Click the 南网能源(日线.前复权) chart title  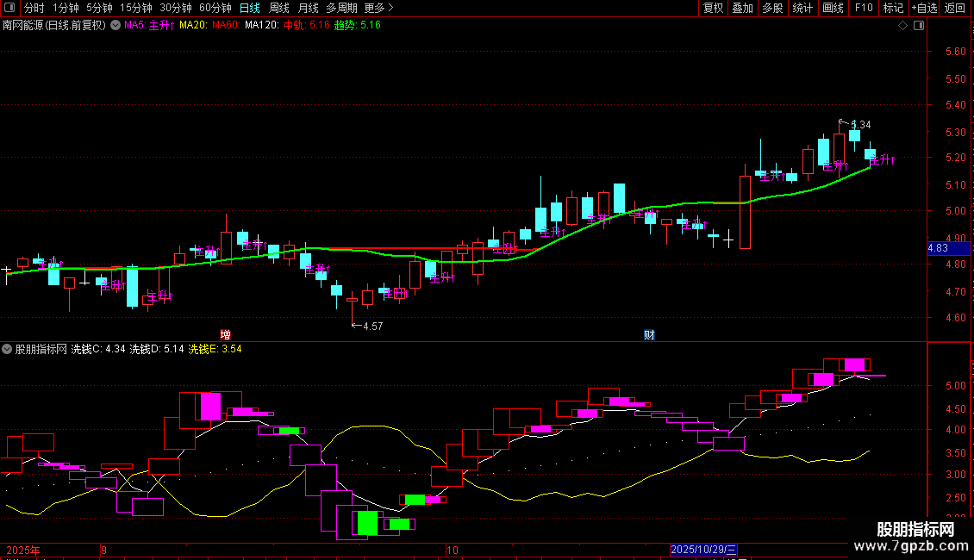click(54, 26)
